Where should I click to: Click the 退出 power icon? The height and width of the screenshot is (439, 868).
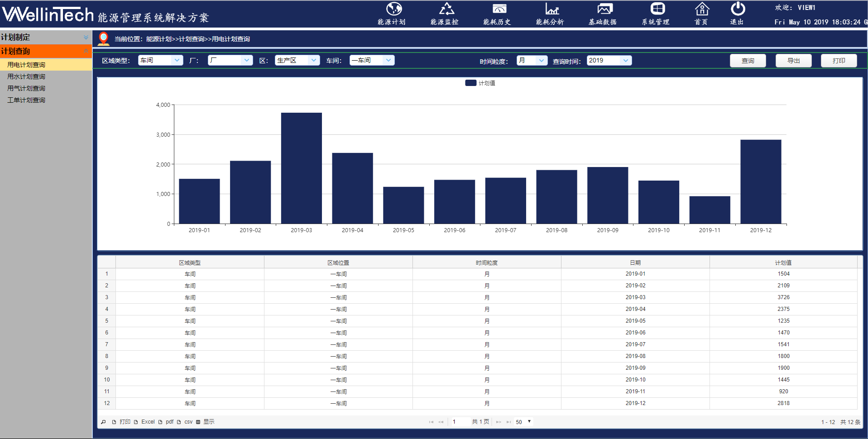(738, 9)
